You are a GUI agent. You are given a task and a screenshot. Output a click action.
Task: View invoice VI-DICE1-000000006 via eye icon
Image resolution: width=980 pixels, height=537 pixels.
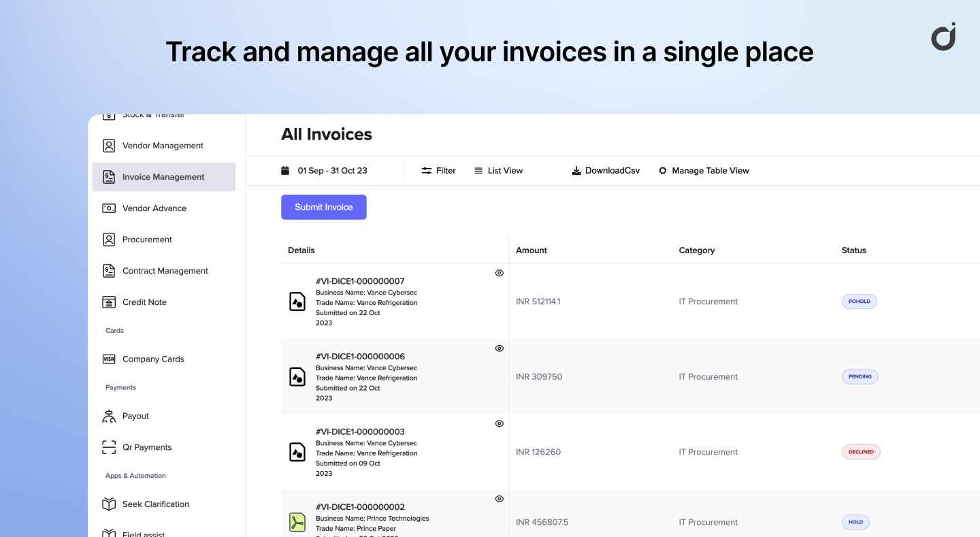point(500,348)
